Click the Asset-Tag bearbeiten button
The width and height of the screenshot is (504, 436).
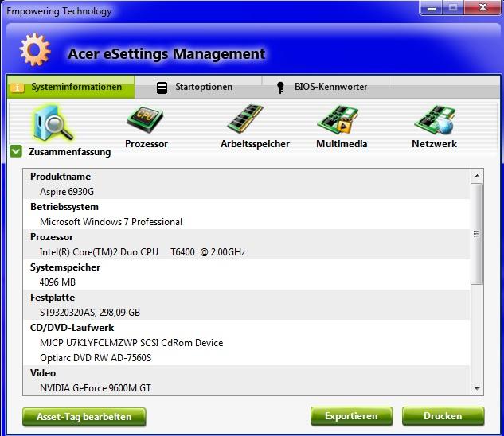pos(84,417)
